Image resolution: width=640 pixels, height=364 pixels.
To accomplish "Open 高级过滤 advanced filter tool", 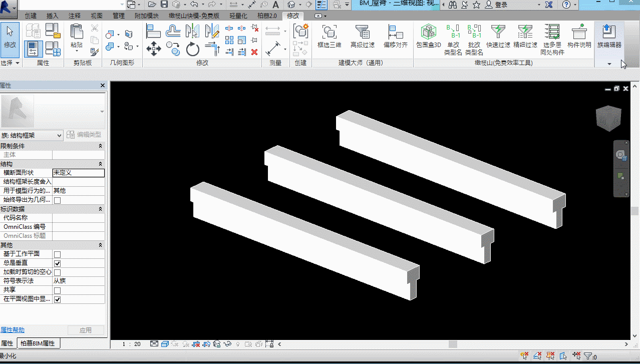I will point(362,36).
